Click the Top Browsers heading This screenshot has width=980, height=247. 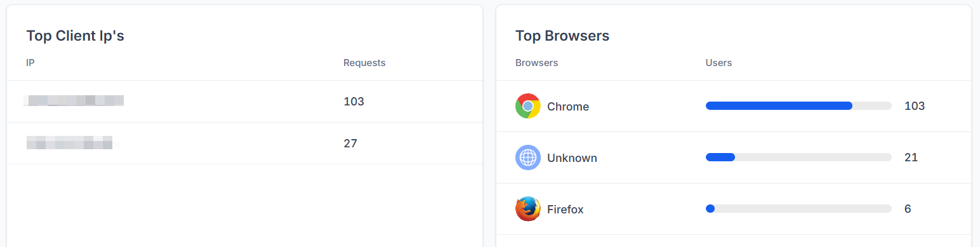click(562, 36)
